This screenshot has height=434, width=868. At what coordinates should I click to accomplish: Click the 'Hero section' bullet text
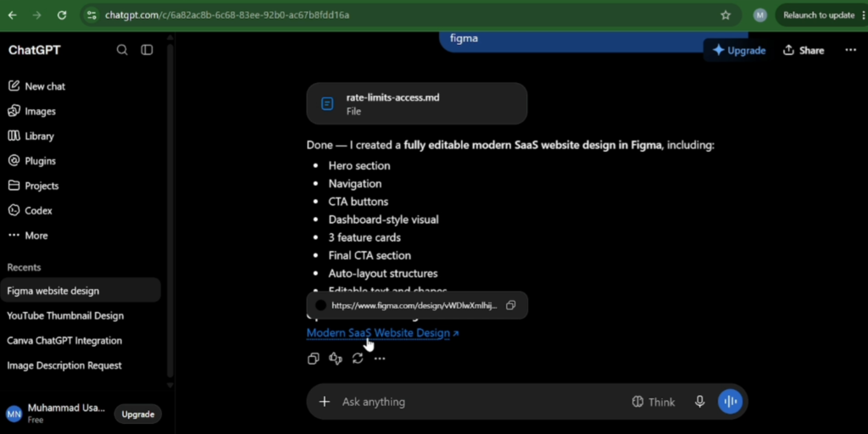(x=359, y=165)
